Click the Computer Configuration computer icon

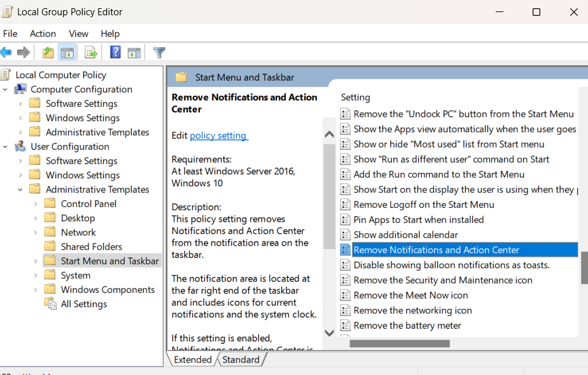point(20,89)
